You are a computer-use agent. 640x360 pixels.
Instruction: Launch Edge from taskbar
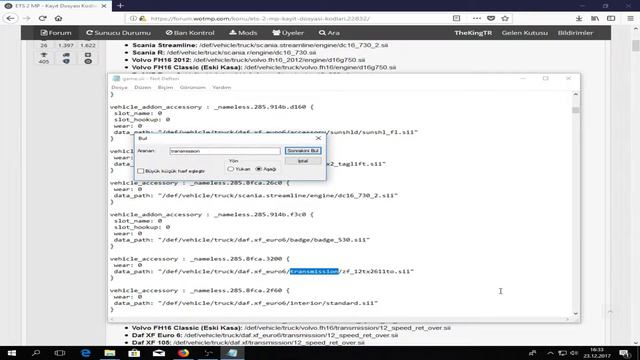[85, 353]
